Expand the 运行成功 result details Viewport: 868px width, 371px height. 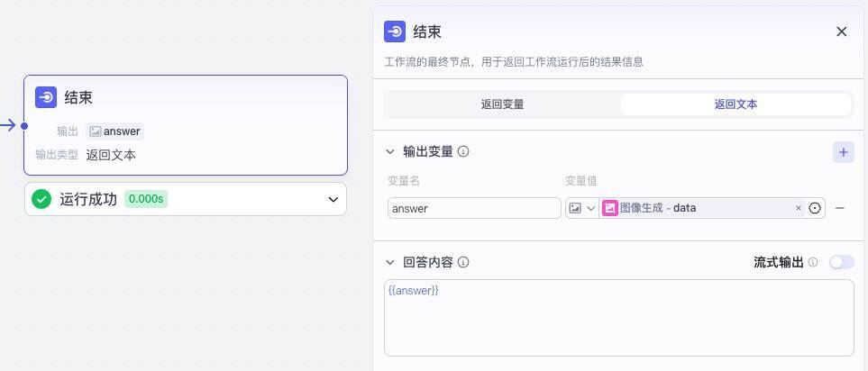click(333, 199)
